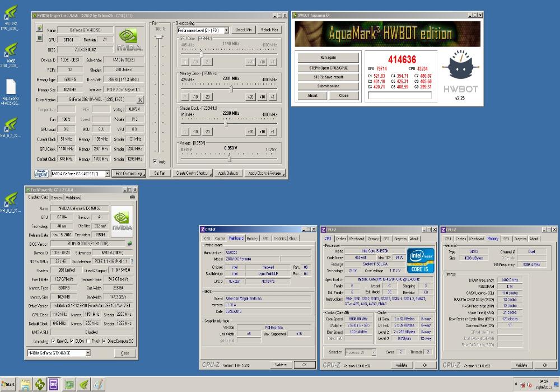This screenshot has width=560, height=392.
Task: Click the driver profile tool icon beside Driver Version
Action: pos(141,100)
